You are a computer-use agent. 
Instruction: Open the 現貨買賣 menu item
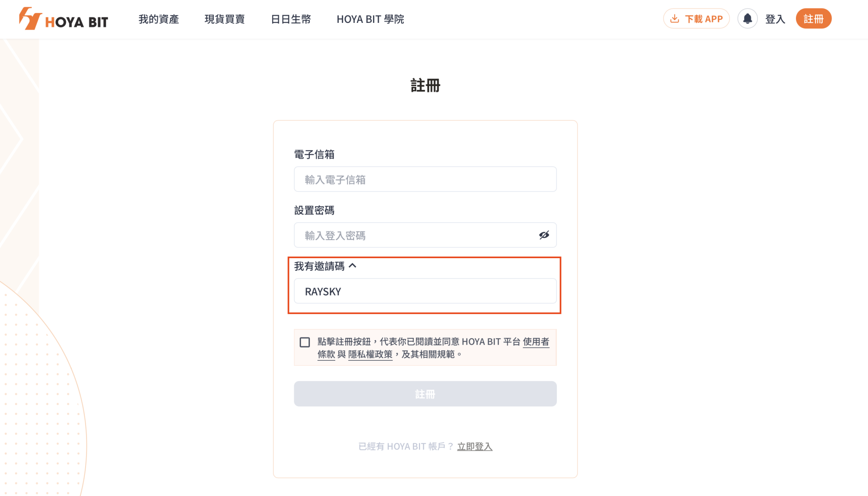pos(225,19)
